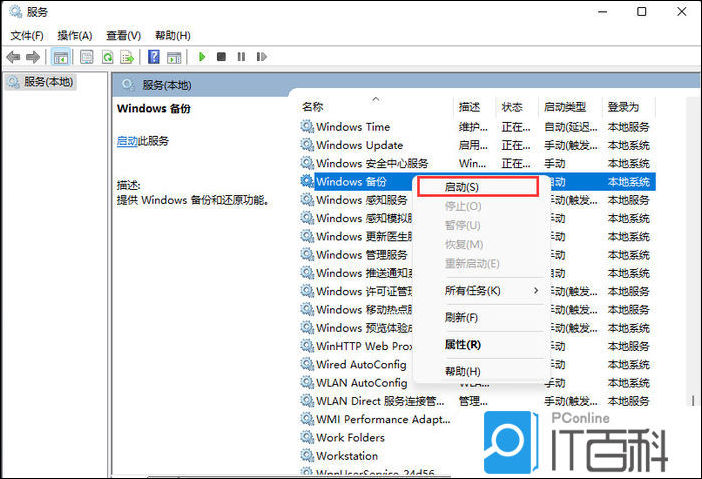The width and height of the screenshot is (702, 479).
Task: Toggle the action pane toolbar icon
Action: point(174,57)
